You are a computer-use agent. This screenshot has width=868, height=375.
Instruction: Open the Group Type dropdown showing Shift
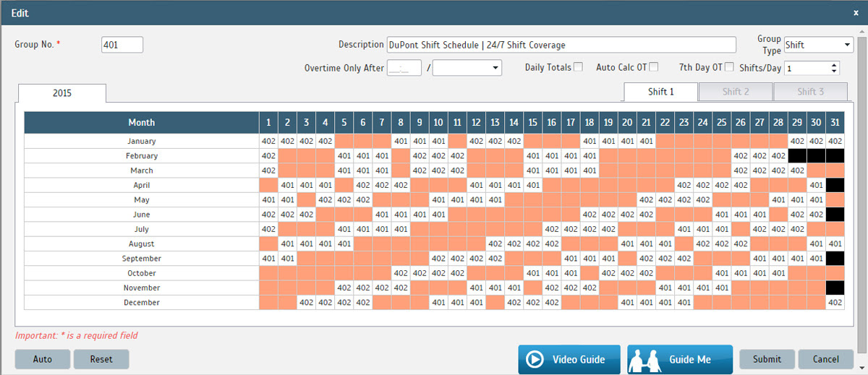click(819, 45)
